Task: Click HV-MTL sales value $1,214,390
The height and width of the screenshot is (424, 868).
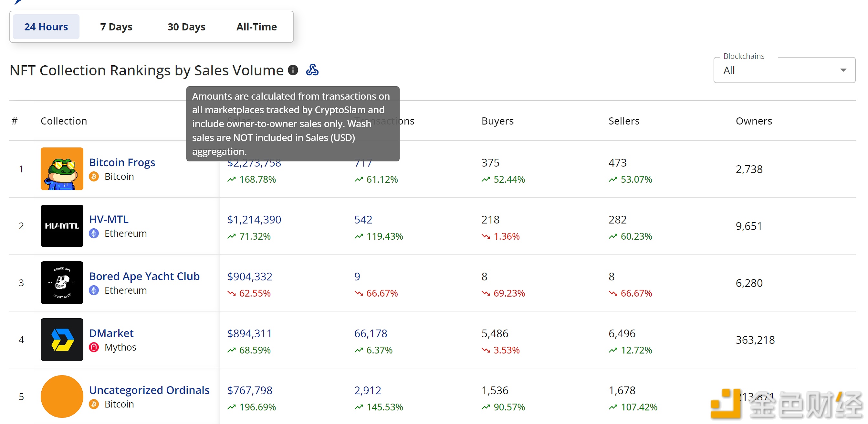Action: pos(254,220)
